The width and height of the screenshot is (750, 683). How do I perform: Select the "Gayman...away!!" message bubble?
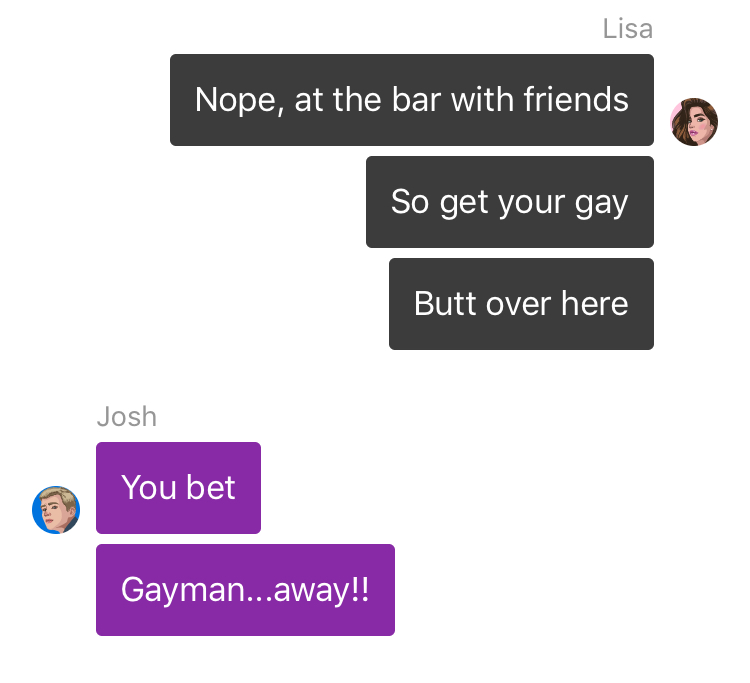(x=245, y=590)
